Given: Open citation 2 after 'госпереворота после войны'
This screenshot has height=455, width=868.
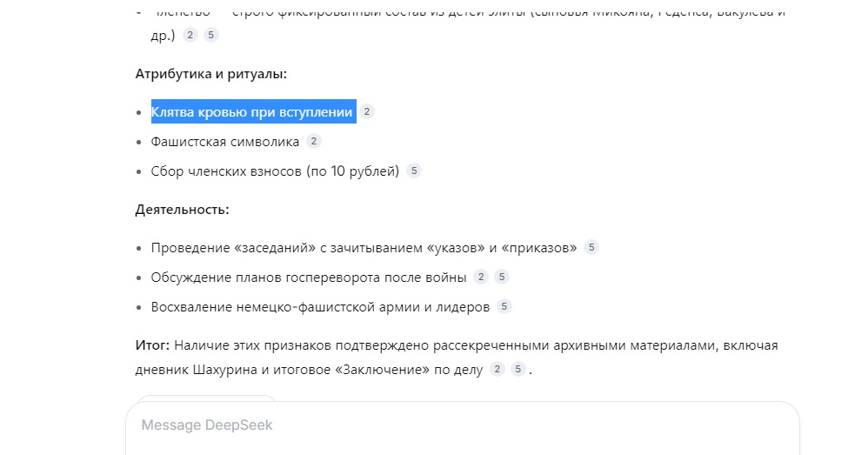Looking at the screenshot, I should point(481,277).
